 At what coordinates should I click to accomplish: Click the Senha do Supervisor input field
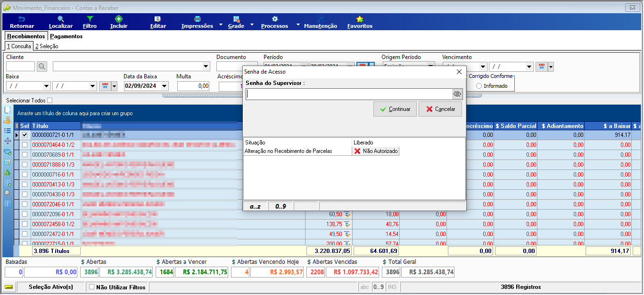349,94
